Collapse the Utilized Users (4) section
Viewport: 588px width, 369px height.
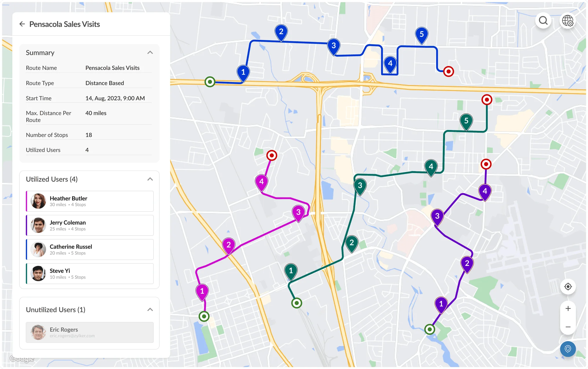pyautogui.click(x=150, y=179)
